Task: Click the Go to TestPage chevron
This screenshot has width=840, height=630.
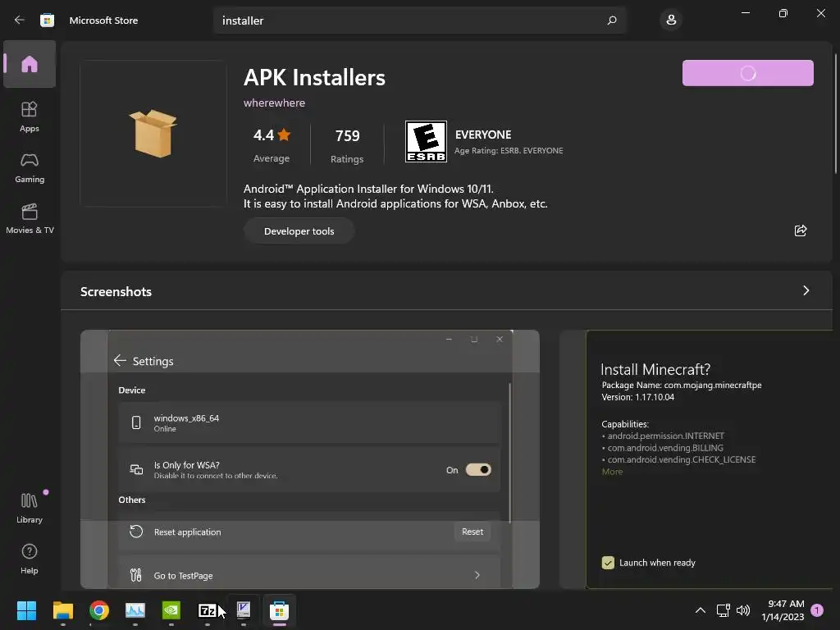Action: pos(477,575)
